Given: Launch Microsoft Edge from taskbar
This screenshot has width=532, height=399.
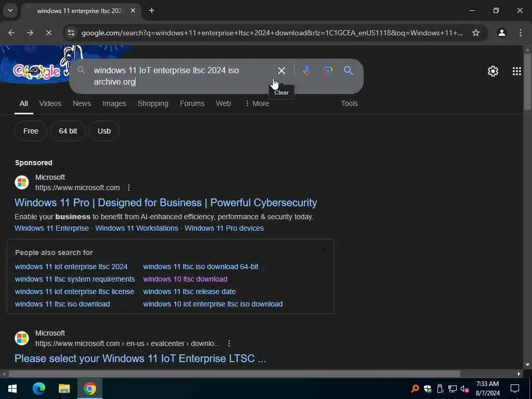Looking at the screenshot, I should point(38,389).
